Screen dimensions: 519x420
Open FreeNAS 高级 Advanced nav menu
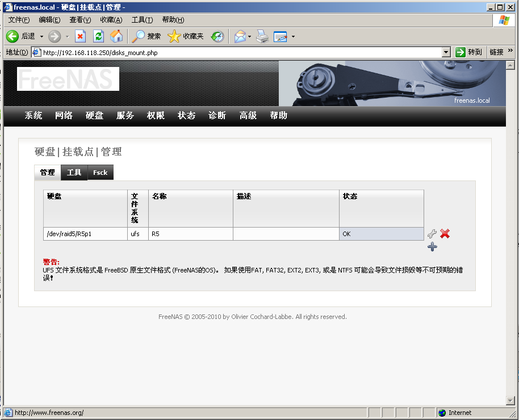tap(248, 115)
